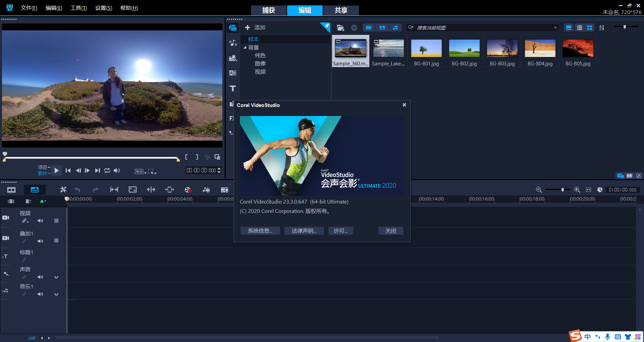The image size is (644, 342).
Task: Toggle repeat playback loop button
Action: 107,170
